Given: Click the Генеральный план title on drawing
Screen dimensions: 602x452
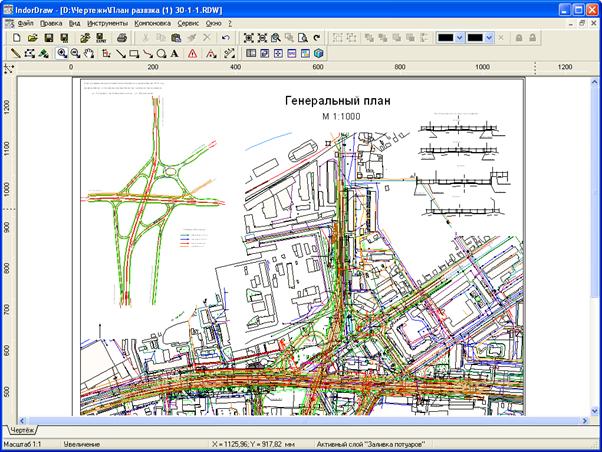Looking at the screenshot, I should point(338,101).
